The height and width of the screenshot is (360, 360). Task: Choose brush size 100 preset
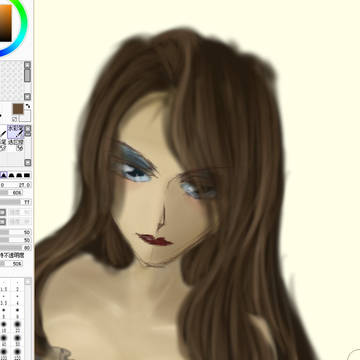tap(4, 353)
